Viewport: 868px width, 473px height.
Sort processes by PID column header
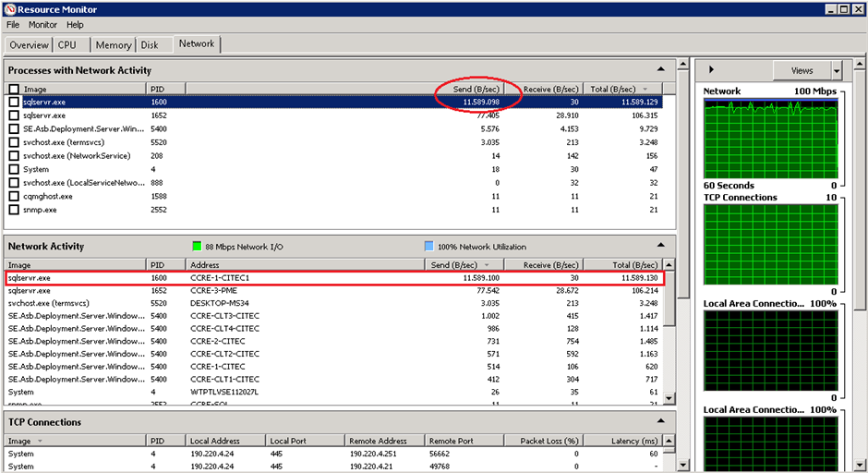pyautogui.click(x=165, y=89)
